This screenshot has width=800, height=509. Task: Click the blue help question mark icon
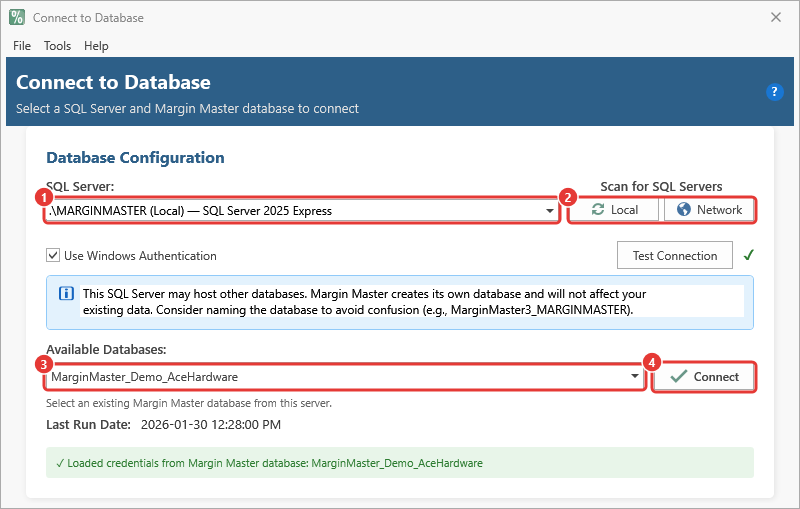click(774, 92)
